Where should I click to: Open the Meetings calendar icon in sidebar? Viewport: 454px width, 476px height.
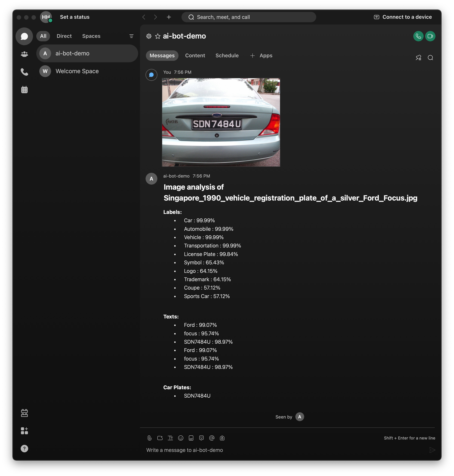[x=24, y=90]
